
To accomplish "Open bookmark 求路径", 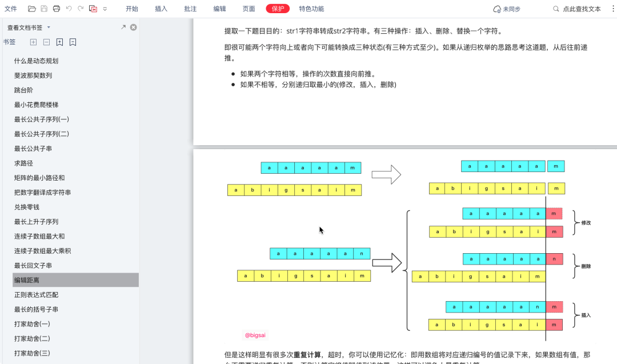I will coord(23,163).
